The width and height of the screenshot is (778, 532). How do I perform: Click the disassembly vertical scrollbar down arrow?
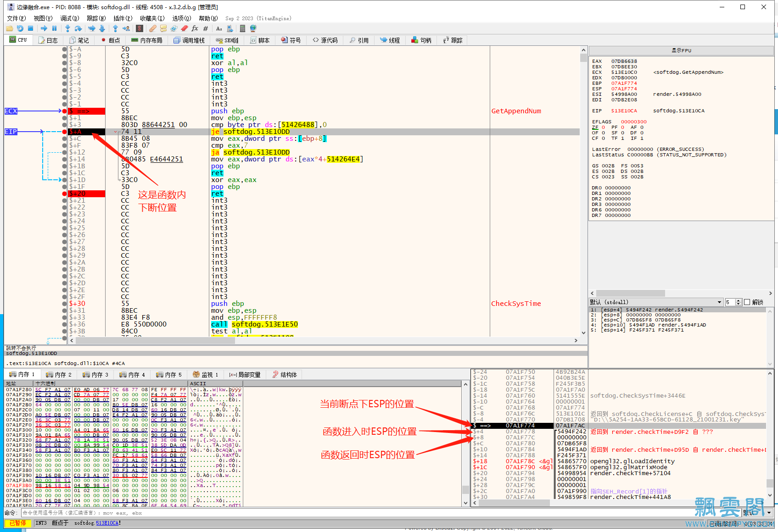tap(583, 333)
